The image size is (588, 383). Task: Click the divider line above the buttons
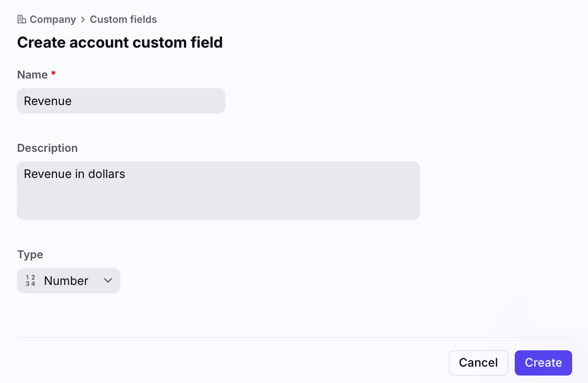(294, 337)
